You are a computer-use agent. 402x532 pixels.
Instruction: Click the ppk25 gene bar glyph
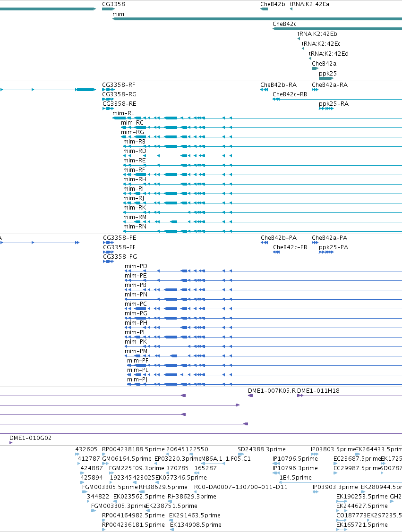coord(326,78)
